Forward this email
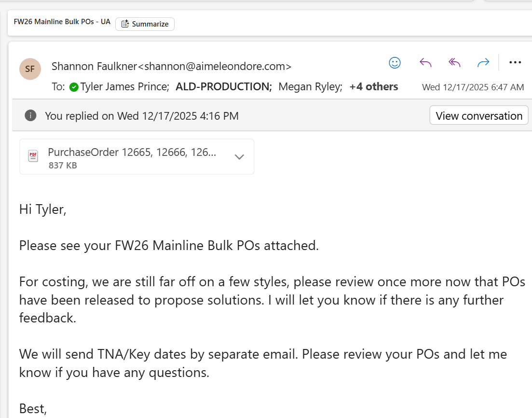 (483, 63)
